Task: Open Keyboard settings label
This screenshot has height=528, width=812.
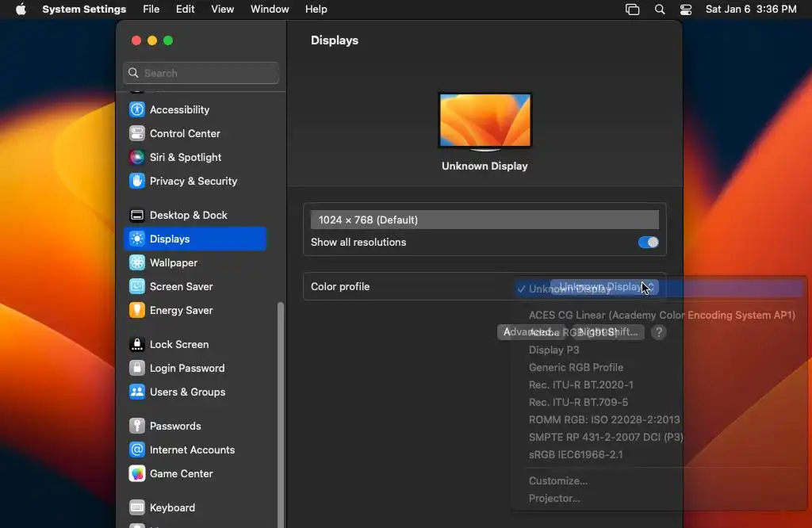Action: coord(172,508)
